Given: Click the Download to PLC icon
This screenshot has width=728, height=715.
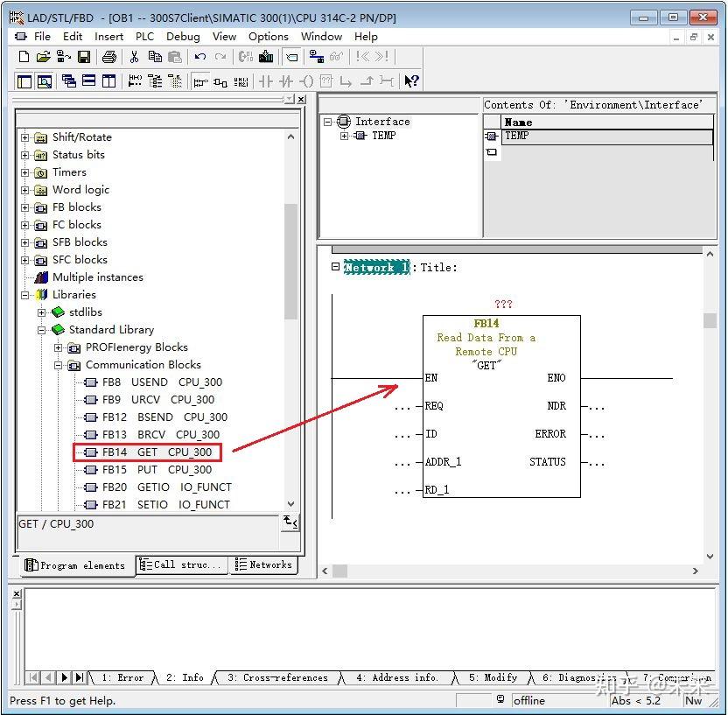Looking at the screenshot, I should [266, 57].
